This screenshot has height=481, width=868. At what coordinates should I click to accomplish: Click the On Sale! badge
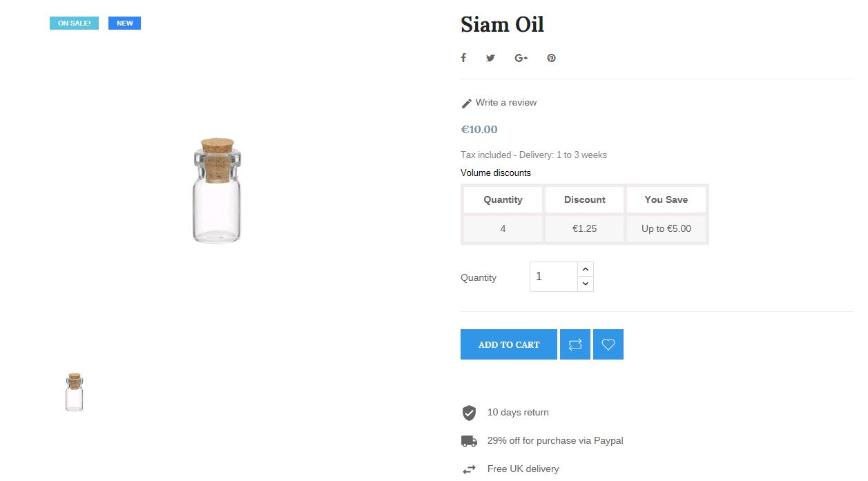(x=74, y=23)
